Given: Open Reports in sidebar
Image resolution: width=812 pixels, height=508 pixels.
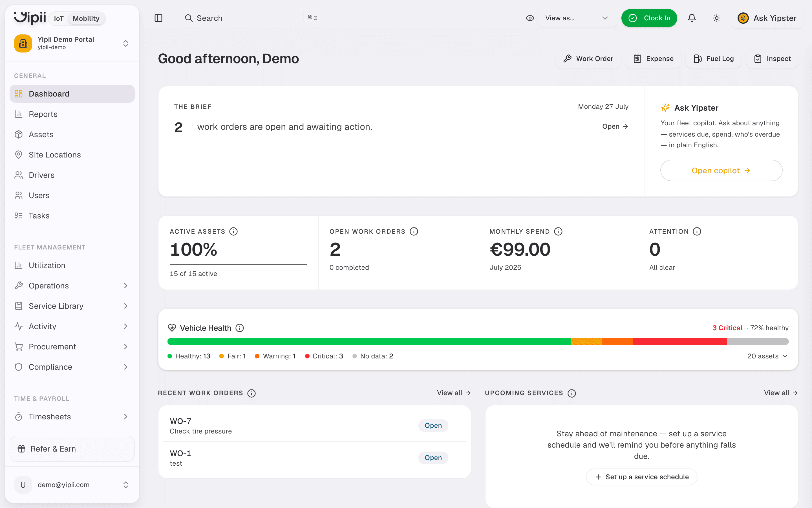Looking at the screenshot, I should [72, 114].
